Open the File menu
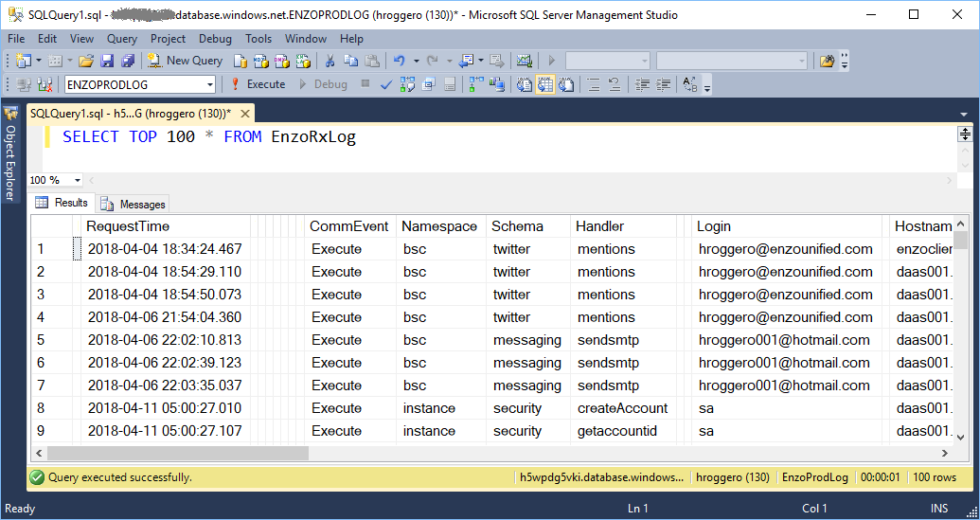The height and width of the screenshot is (520, 980). tap(16, 39)
